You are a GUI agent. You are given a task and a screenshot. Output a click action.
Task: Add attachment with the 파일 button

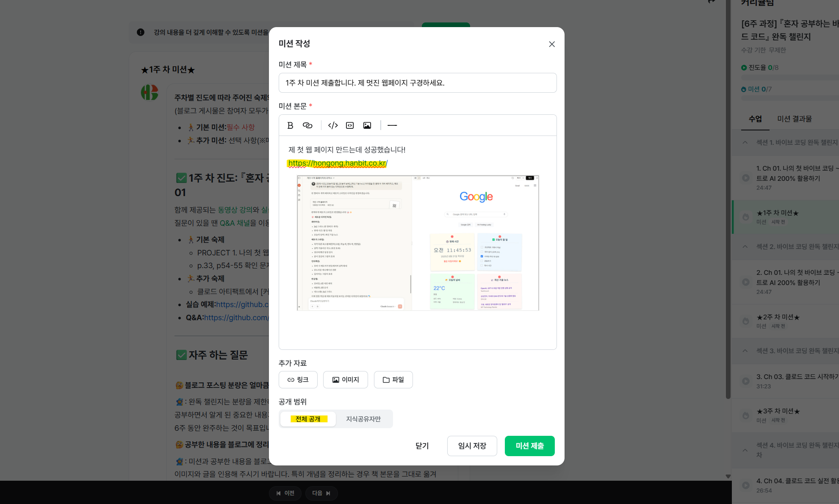[393, 380]
